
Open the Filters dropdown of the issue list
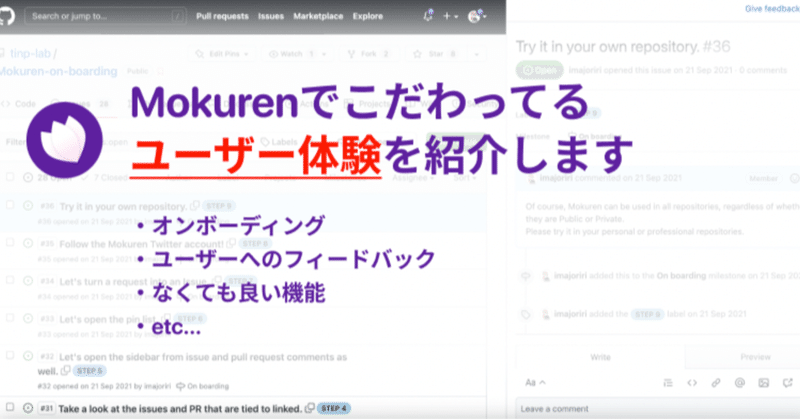coord(15,142)
